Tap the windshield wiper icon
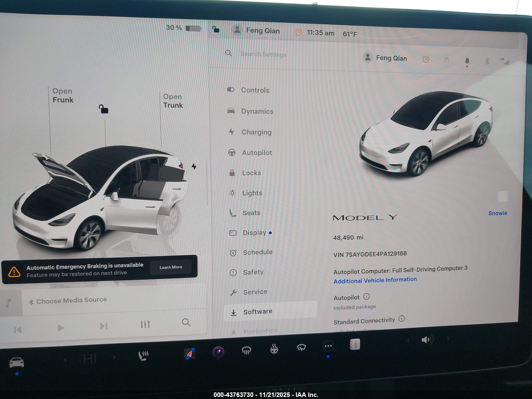 pyautogui.click(x=301, y=347)
